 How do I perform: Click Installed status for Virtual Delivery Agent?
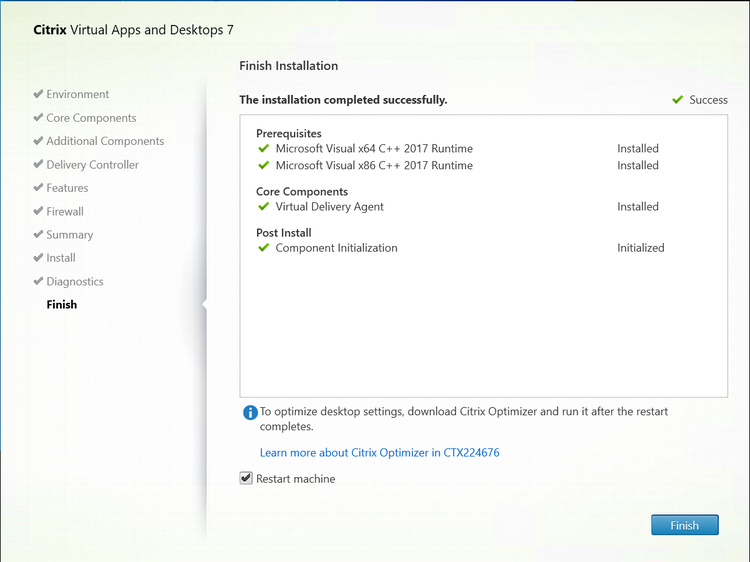click(x=638, y=207)
